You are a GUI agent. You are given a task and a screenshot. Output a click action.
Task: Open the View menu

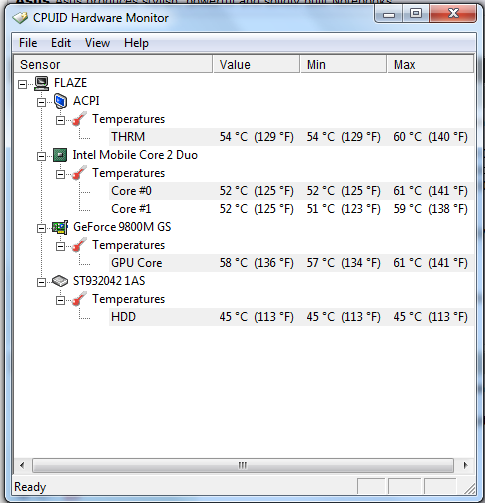(97, 43)
